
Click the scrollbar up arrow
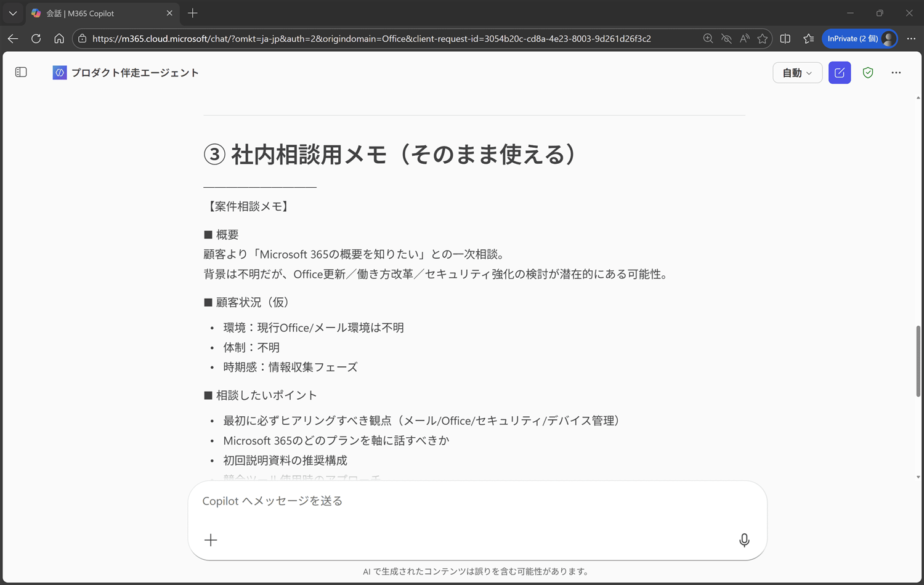point(918,98)
